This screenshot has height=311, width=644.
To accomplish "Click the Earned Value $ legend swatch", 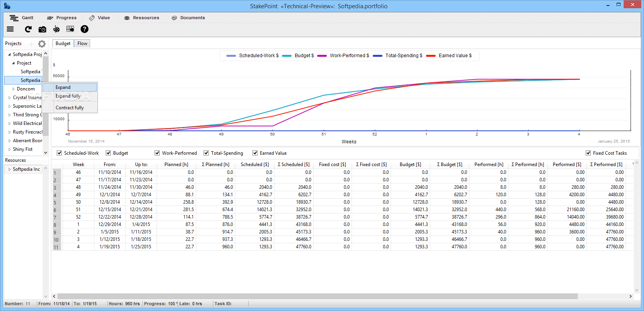I will (431, 56).
